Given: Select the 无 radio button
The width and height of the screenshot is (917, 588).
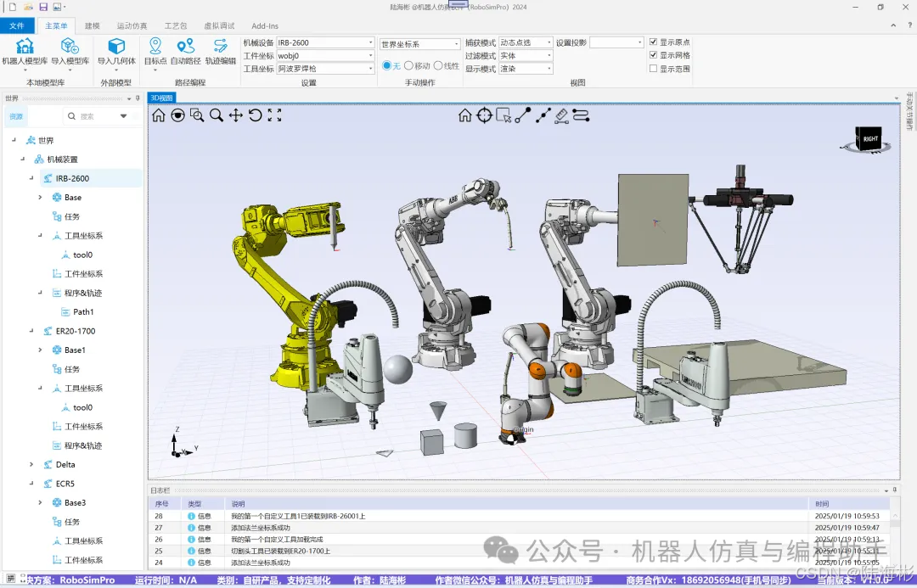Looking at the screenshot, I should point(386,65).
